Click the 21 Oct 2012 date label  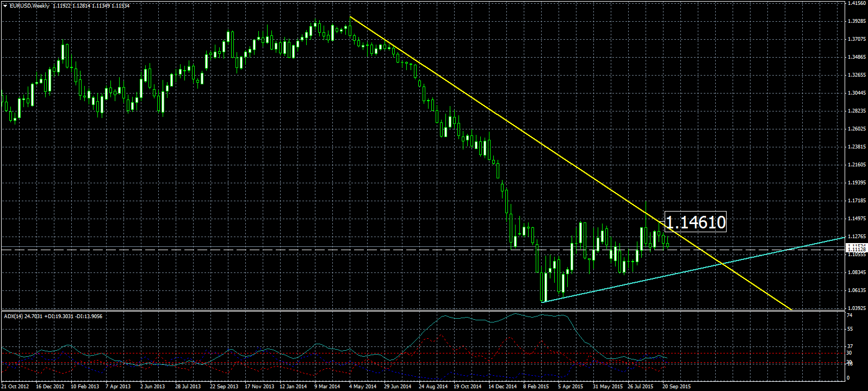[15, 387]
